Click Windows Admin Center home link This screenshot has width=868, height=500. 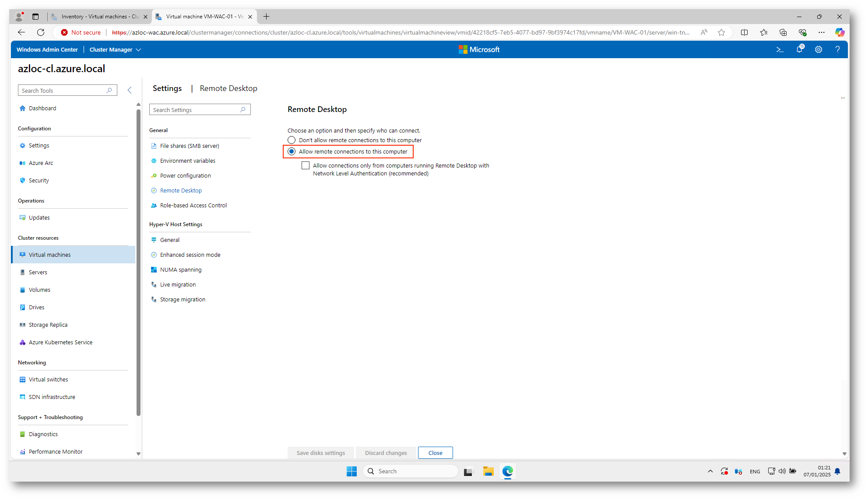[x=47, y=49]
